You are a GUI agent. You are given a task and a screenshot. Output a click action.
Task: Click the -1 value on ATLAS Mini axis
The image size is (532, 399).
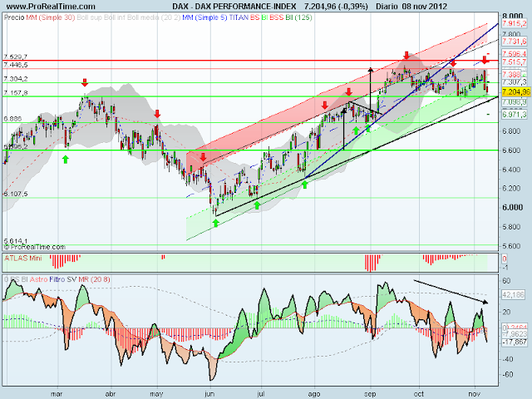click(505, 268)
